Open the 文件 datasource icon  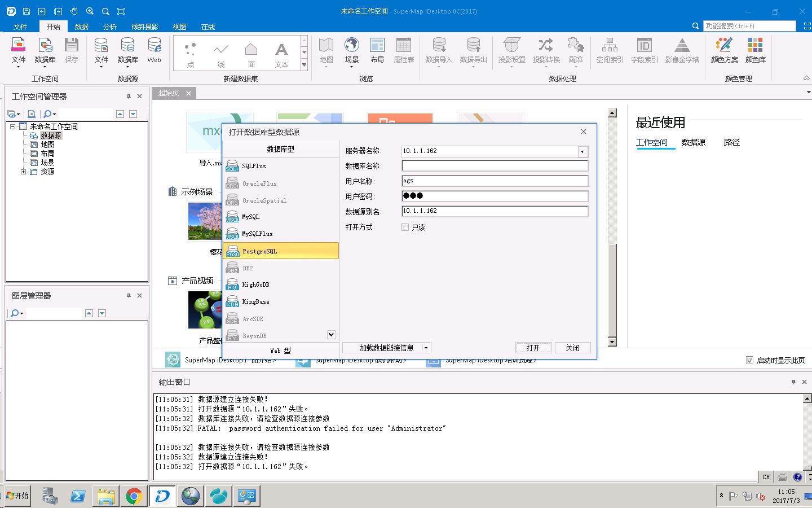coord(101,51)
